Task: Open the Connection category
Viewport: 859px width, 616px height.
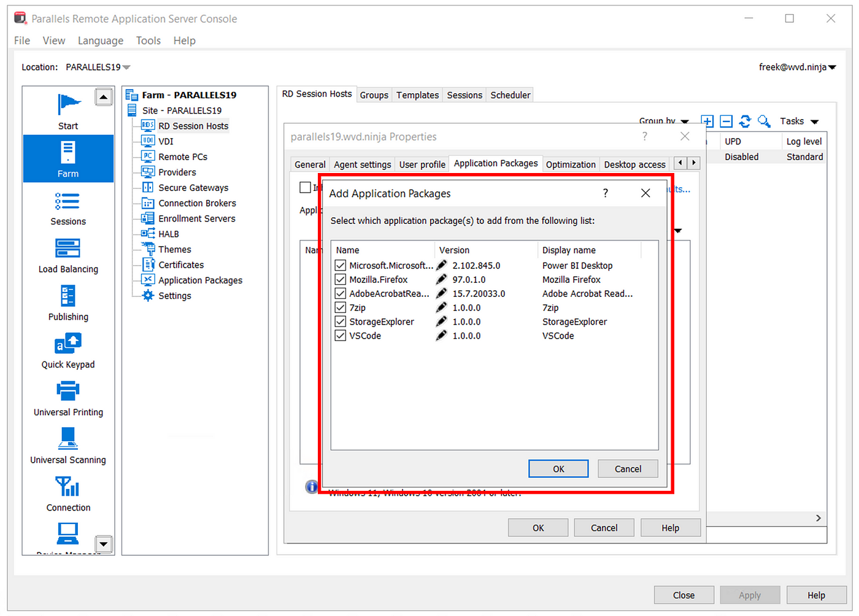Action: 68,495
